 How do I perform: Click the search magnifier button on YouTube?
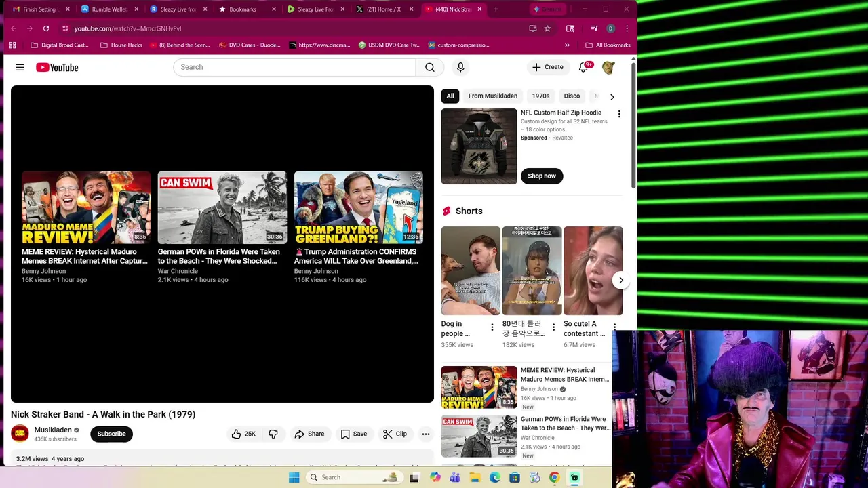coord(430,67)
